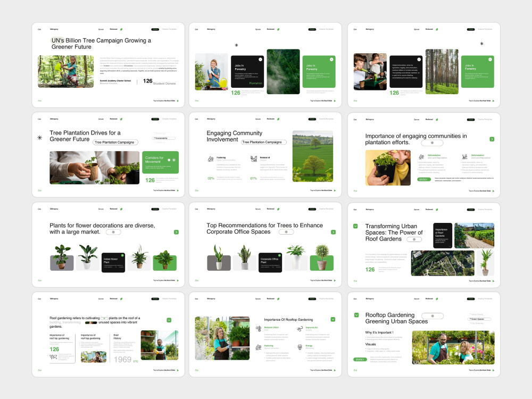Click the plus circle on the green card beside the pine forest photo
The image size is (532, 399).
pos(490,60)
